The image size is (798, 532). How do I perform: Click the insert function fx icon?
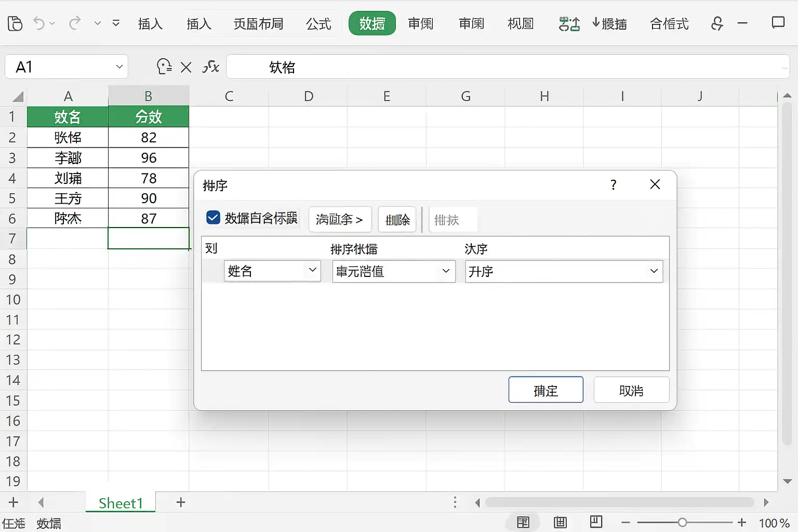(210, 67)
